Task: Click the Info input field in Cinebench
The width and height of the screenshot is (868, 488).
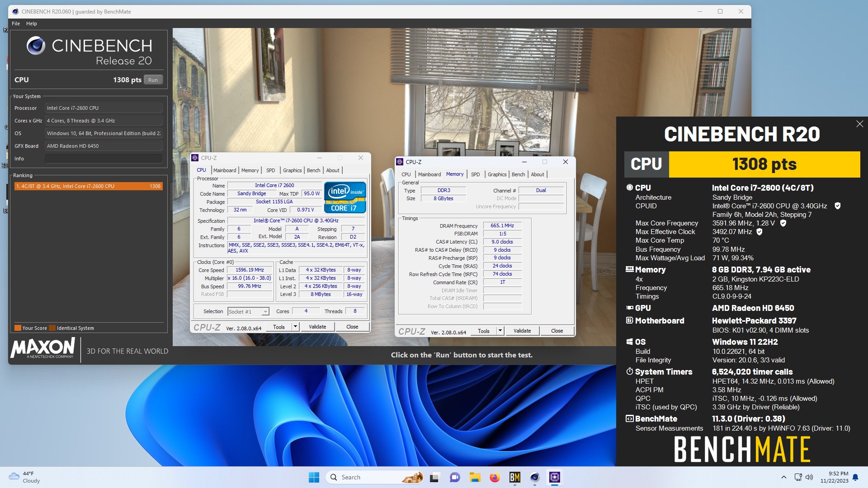Action: pyautogui.click(x=104, y=159)
